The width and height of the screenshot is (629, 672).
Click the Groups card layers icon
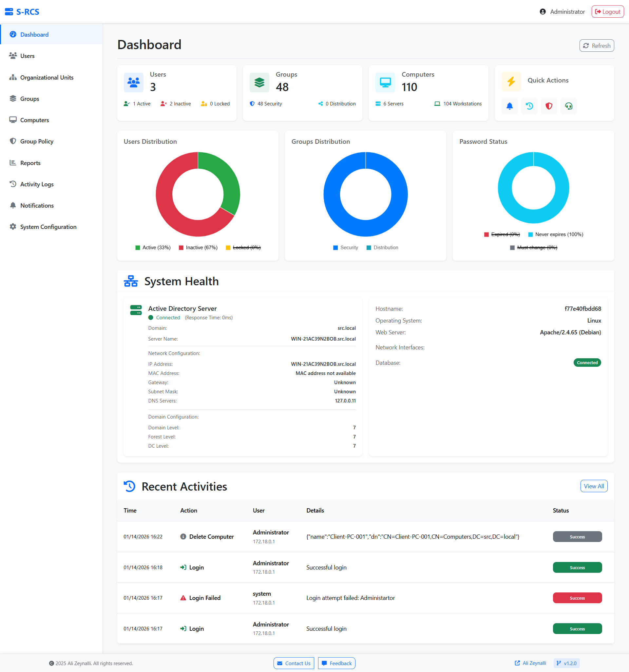click(x=259, y=82)
